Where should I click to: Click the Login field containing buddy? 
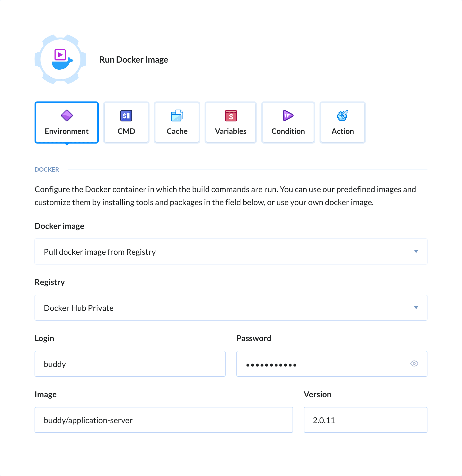tap(130, 363)
